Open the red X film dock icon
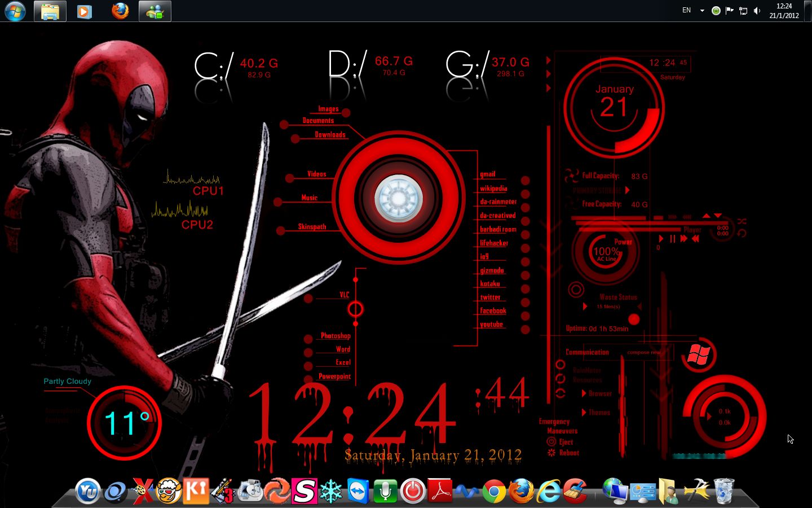The image size is (812, 508). (x=142, y=491)
